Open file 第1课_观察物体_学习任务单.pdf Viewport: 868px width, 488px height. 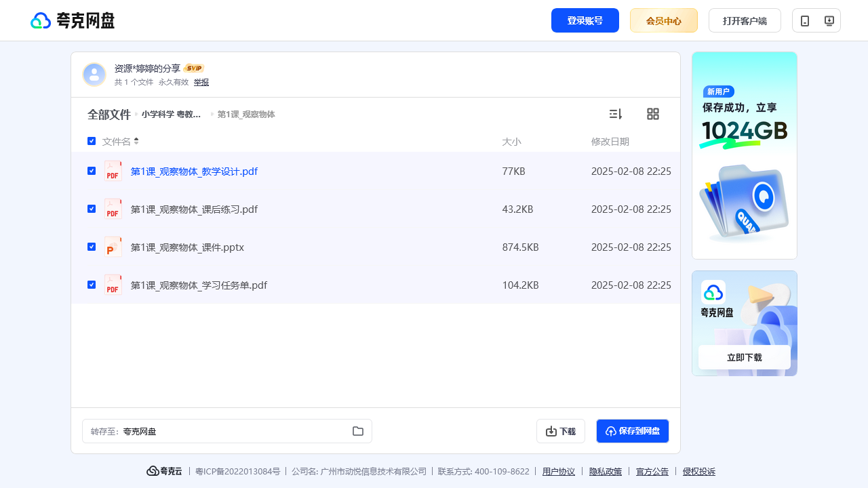[199, 285]
